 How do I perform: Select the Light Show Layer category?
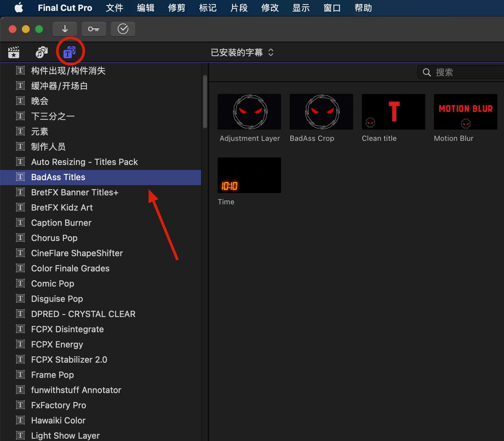(101, 435)
